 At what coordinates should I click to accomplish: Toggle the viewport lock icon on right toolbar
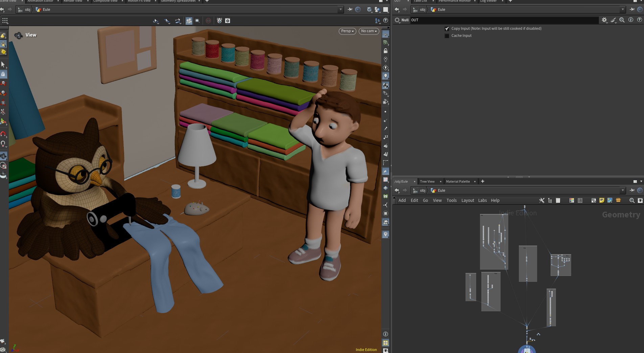(x=386, y=51)
